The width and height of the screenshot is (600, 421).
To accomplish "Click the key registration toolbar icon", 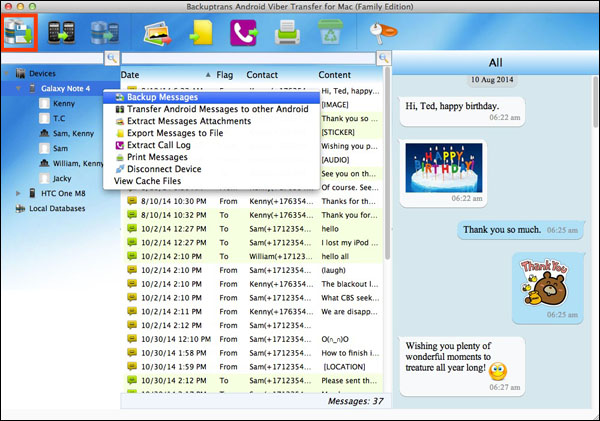I will pyautogui.click(x=383, y=33).
